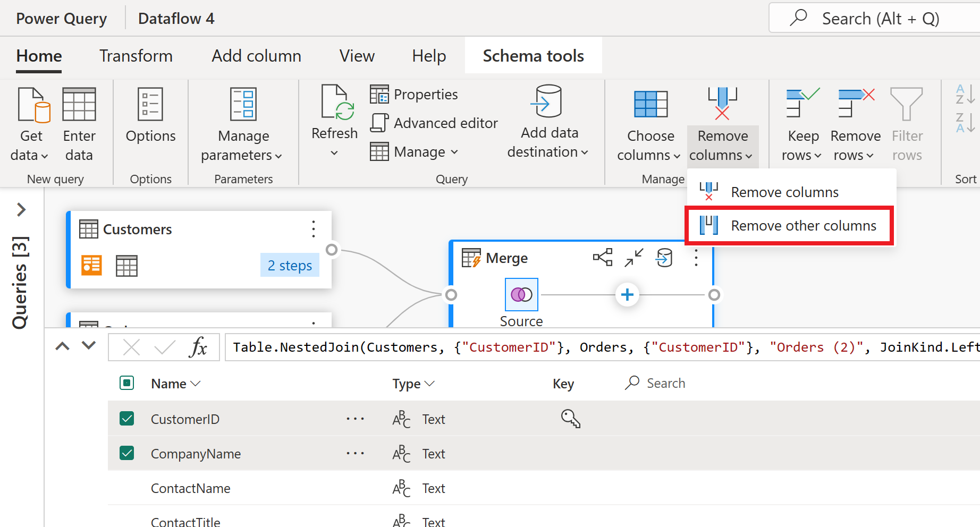Click the 2 steps button on Customers

tap(290, 265)
